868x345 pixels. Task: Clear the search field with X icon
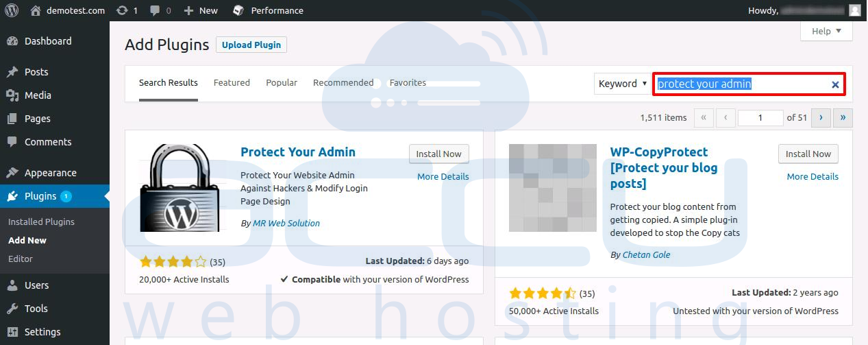pos(835,84)
